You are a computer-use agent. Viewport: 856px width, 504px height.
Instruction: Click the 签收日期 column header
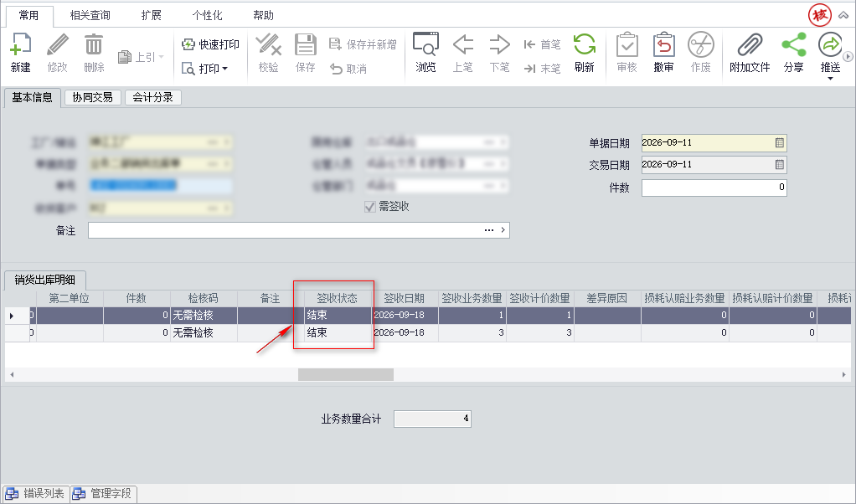tap(405, 298)
